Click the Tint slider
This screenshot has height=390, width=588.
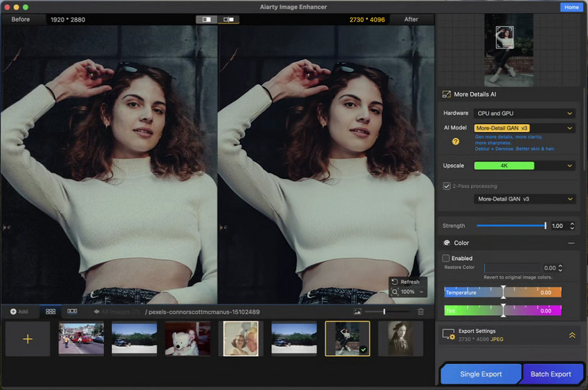point(503,310)
